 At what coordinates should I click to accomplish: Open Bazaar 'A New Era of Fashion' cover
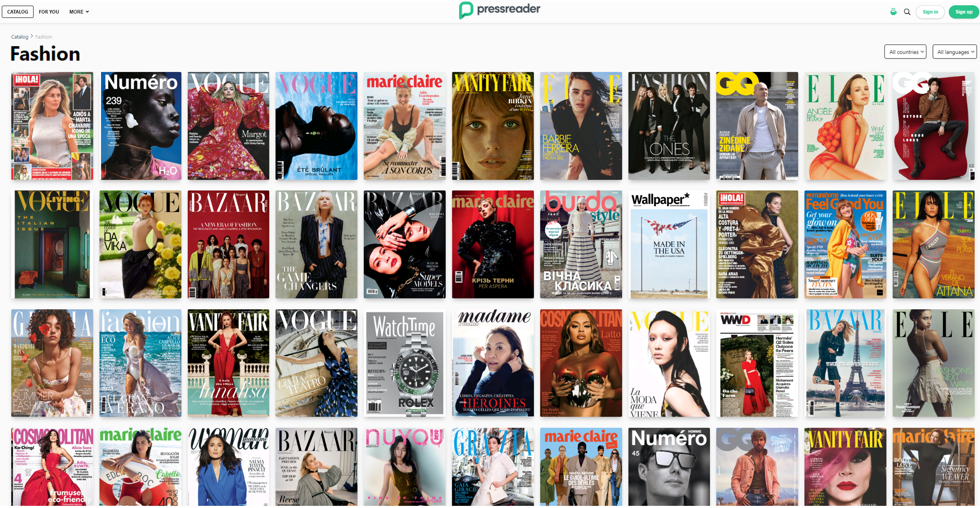tap(228, 245)
